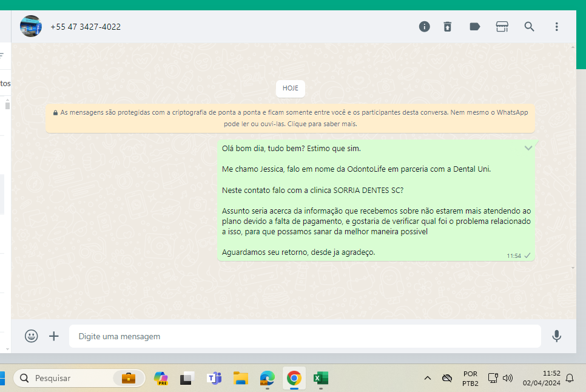Viewport: 586px width, 392px height.
Task: Click the Windows Start button
Action: coord(2,378)
